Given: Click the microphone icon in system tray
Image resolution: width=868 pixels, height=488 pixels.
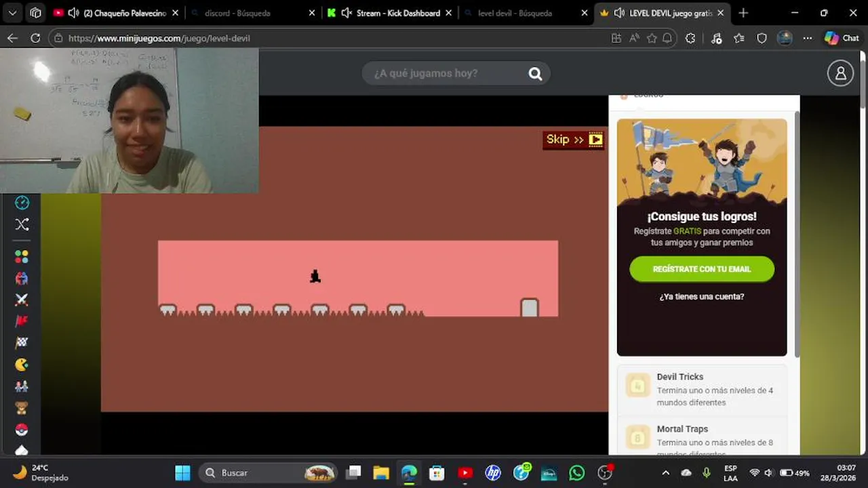Looking at the screenshot, I should click(707, 472).
